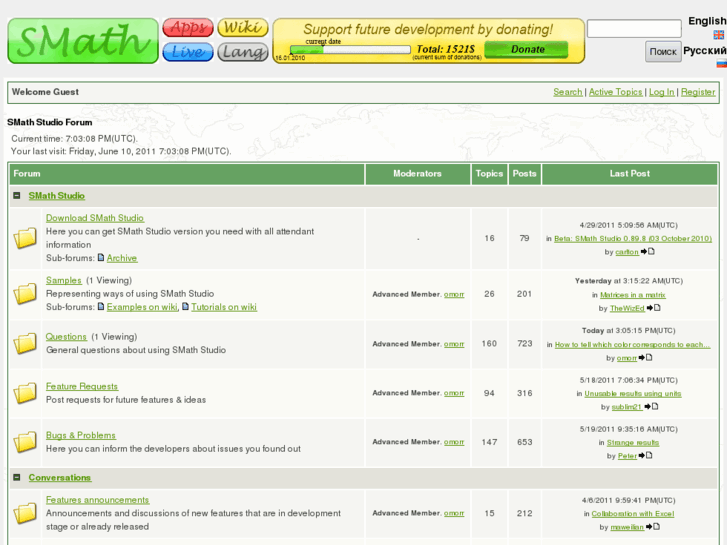
Task: Click the Feature Requests folder icon
Action: (x=25, y=393)
